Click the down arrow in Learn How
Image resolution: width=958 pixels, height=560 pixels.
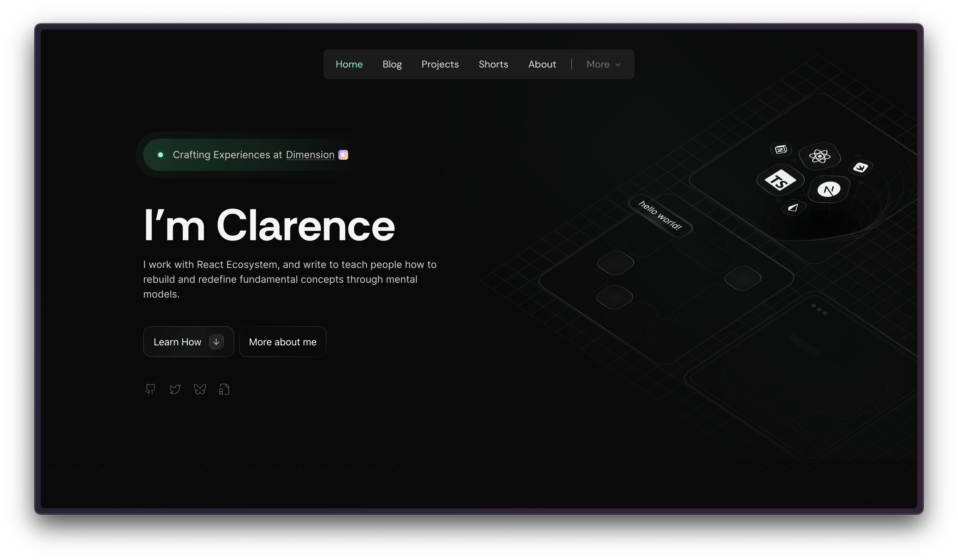point(216,342)
